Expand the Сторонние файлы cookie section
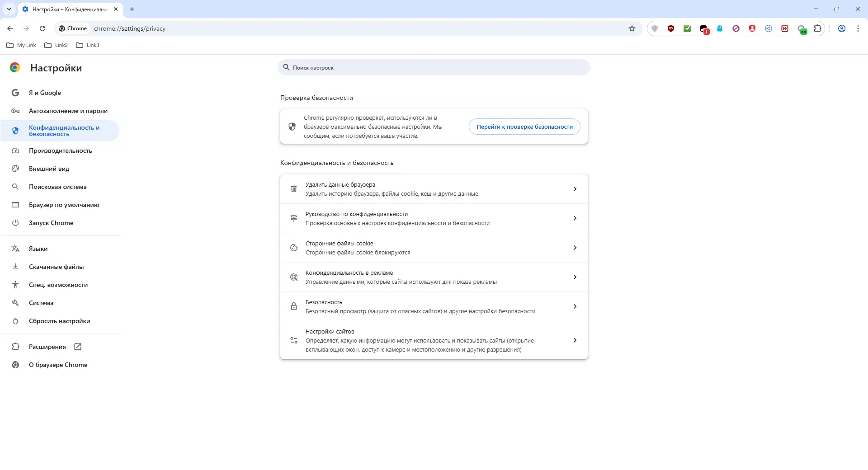The width and height of the screenshot is (868, 470). click(434, 248)
